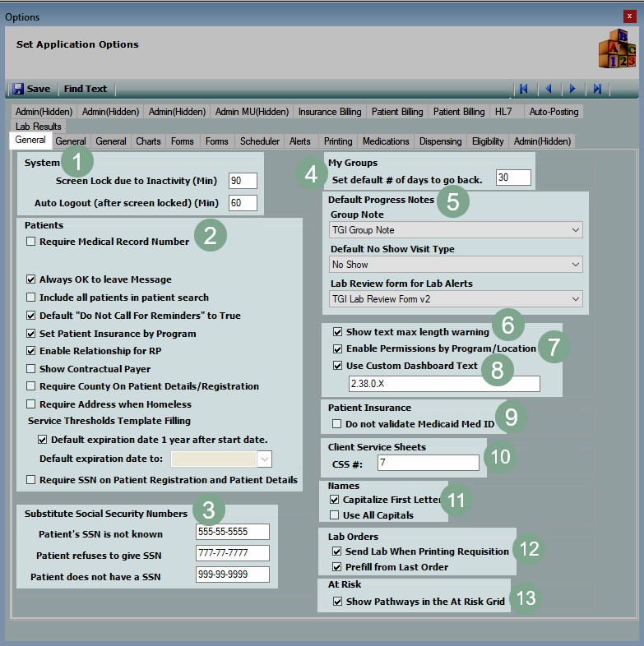Click the Save disk icon in toolbar
Viewport: 644px width, 646px height.
[18, 89]
